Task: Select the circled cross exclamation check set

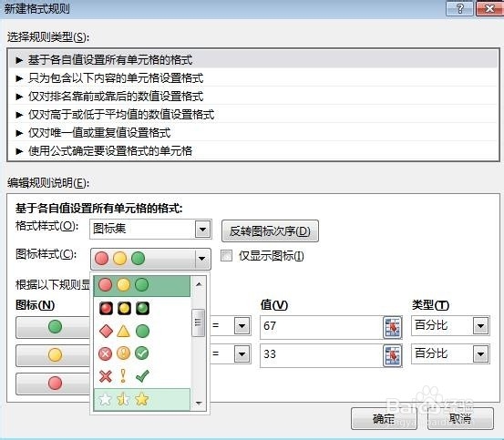Action: pos(142,353)
